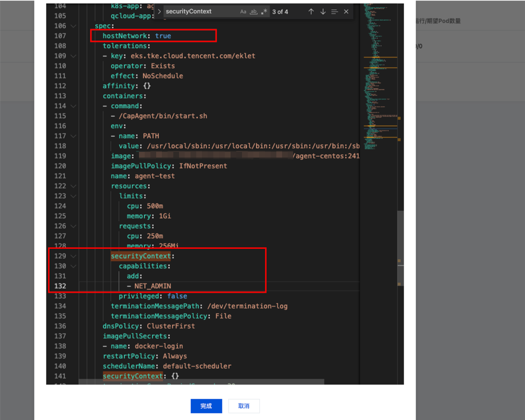Click the 完成 (Done) button
The image size is (525, 420).
[206, 406]
